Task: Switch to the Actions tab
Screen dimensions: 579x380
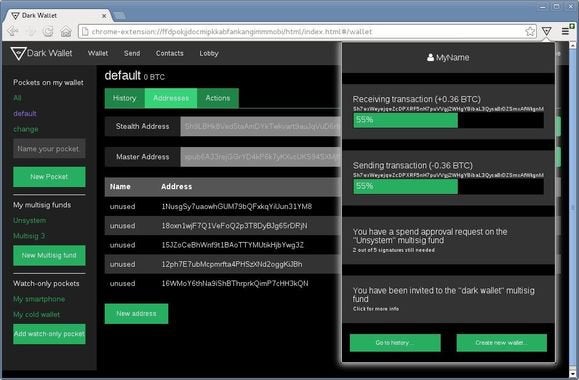Action: coord(218,98)
